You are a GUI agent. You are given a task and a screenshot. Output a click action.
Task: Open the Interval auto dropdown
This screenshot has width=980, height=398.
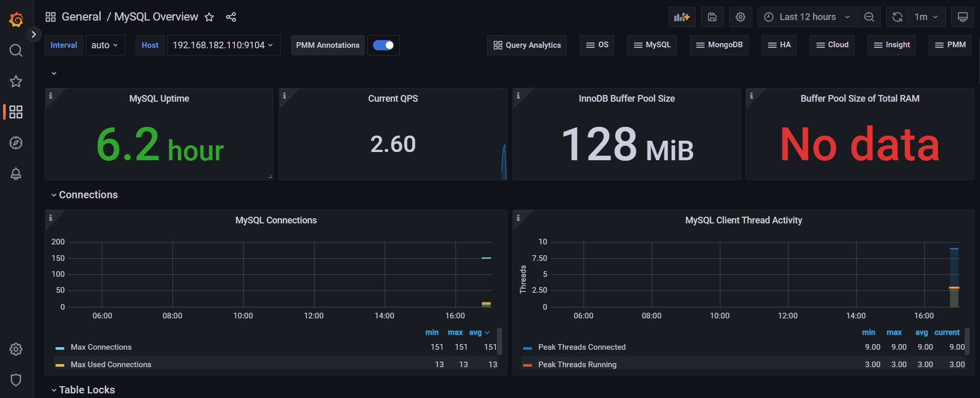pyautogui.click(x=105, y=45)
